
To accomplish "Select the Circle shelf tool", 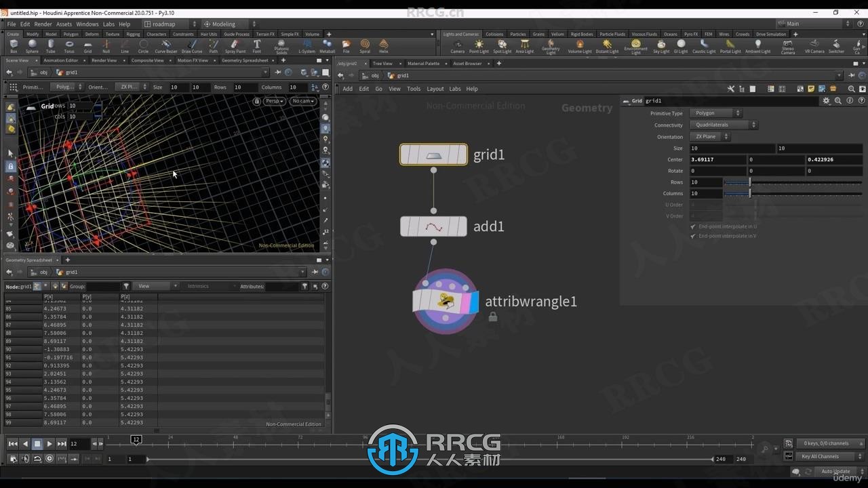I will click(x=143, y=46).
